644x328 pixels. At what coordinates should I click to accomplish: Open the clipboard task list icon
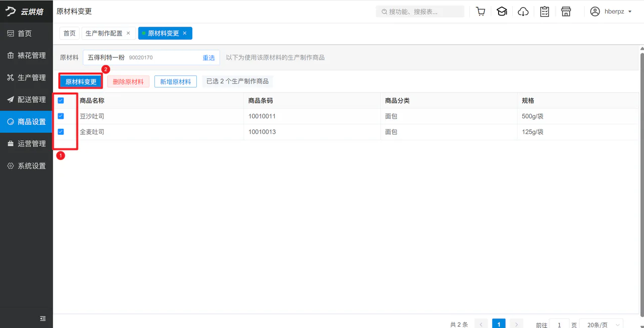(544, 12)
